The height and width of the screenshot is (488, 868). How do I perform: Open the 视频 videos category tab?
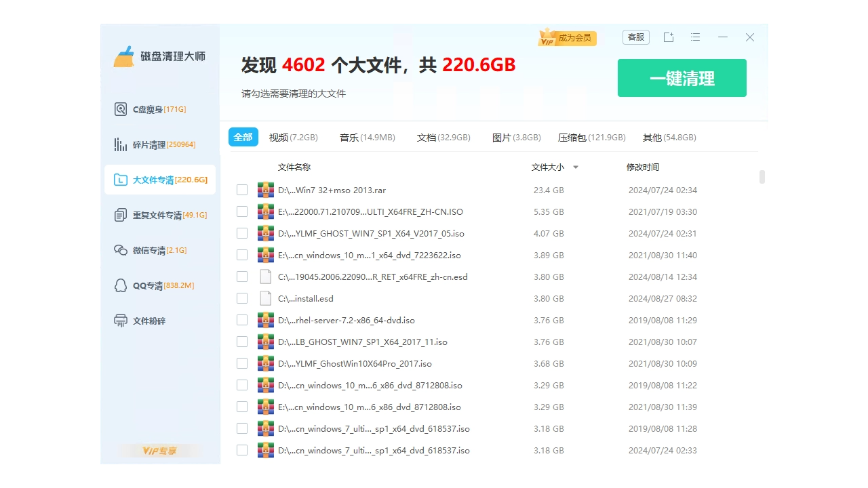[x=293, y=137]
